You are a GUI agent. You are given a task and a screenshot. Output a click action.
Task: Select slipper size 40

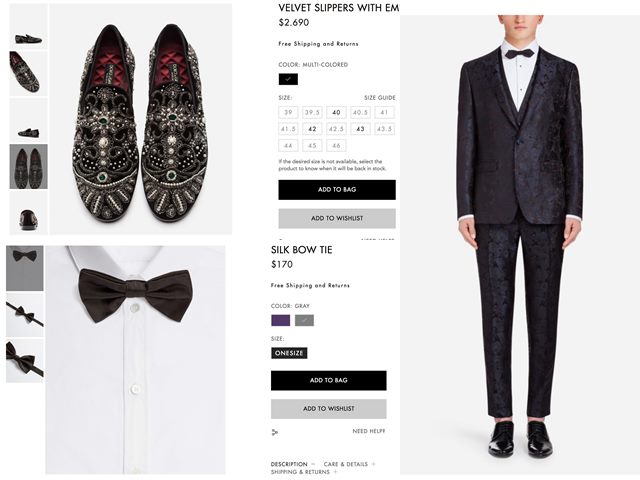pos(337,113)
